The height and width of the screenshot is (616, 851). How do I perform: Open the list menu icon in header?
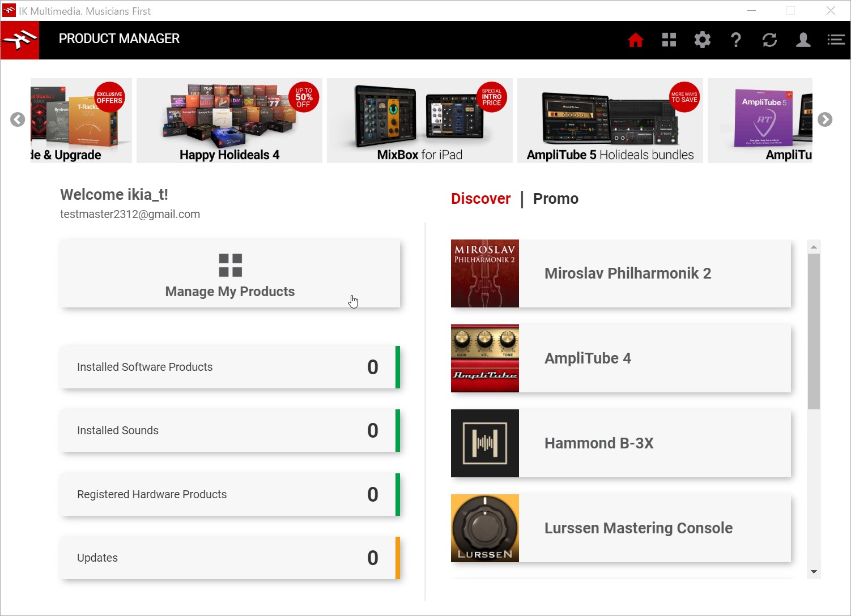[836, 40]
